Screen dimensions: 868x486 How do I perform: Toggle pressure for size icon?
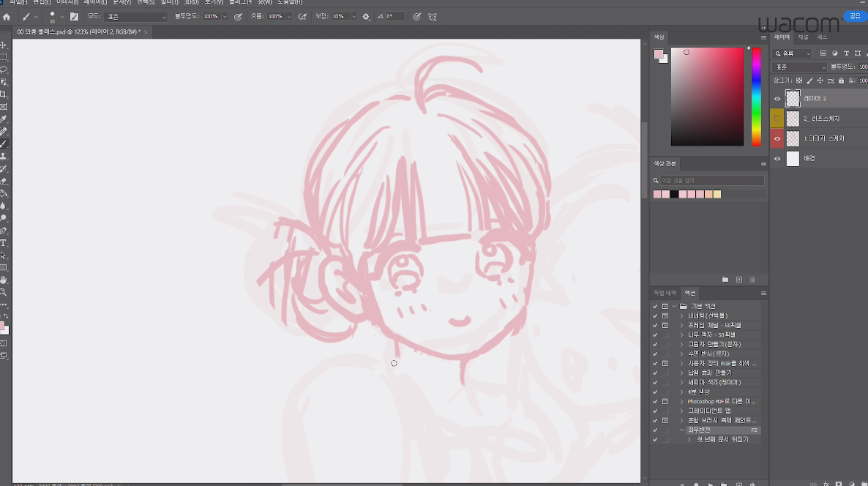click(x=417, y=17)
